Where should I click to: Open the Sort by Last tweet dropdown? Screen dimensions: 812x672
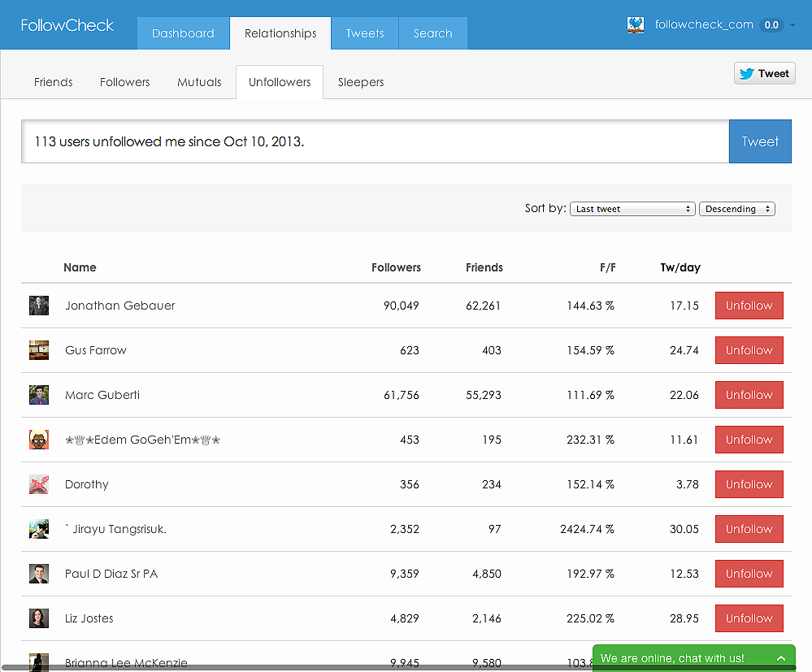[632, 209]
